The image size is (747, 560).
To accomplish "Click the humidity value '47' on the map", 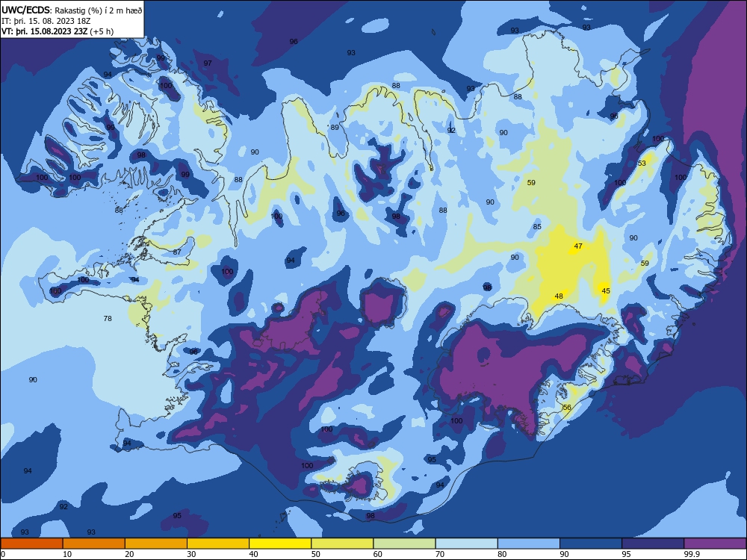I will (578, 246).
